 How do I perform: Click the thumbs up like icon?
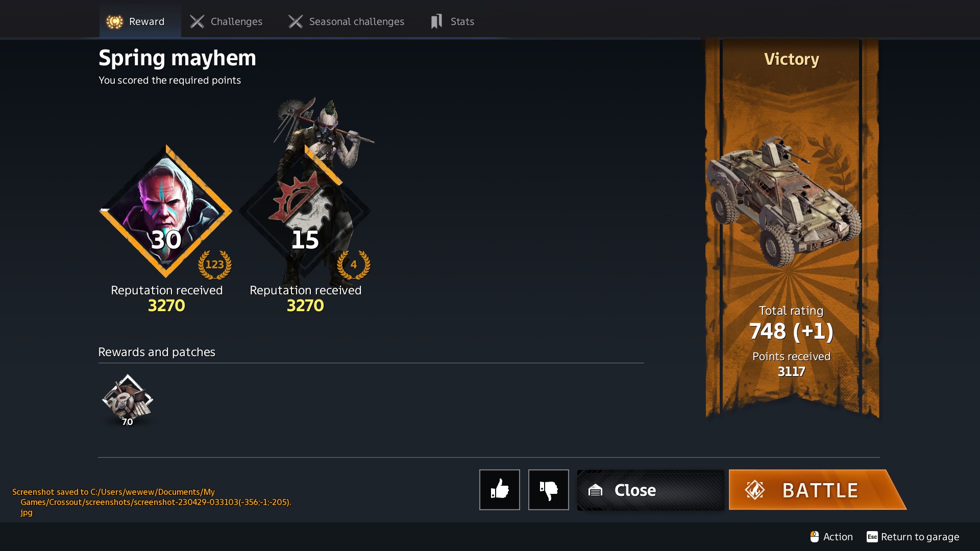(x=499, y=489)
